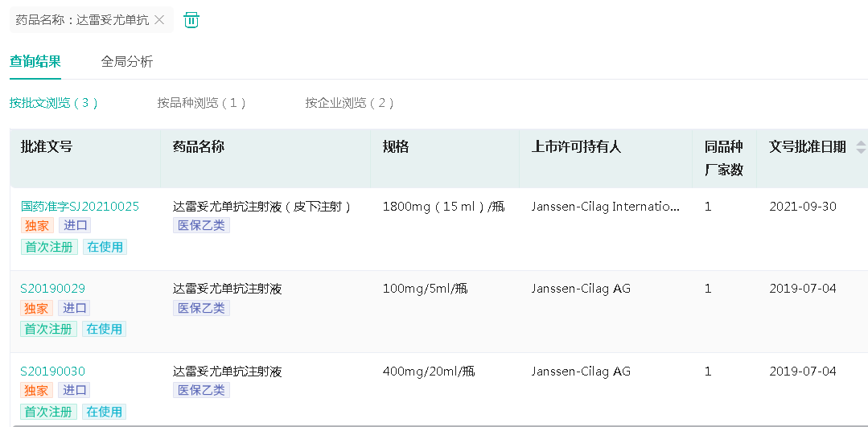Switch to the 全局分析 tab
Viewport: 868px width, 427px height.
[x=127, y=61]
